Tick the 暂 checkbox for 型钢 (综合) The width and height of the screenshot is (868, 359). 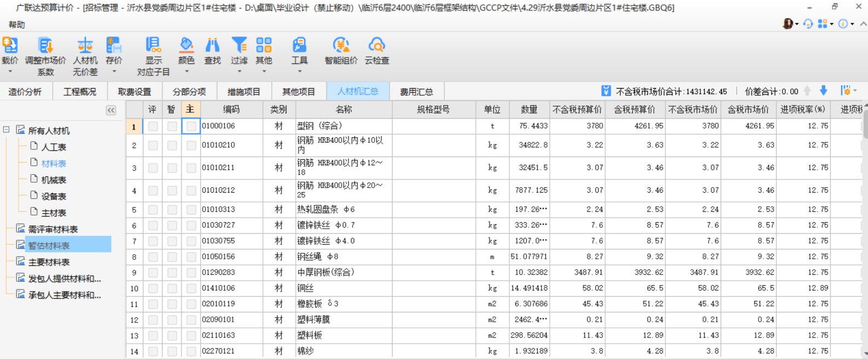click(172, 126)
